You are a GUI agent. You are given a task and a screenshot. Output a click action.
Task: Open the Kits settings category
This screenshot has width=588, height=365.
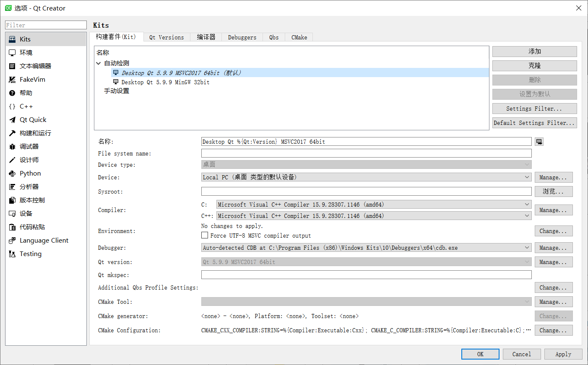[25, 39]
